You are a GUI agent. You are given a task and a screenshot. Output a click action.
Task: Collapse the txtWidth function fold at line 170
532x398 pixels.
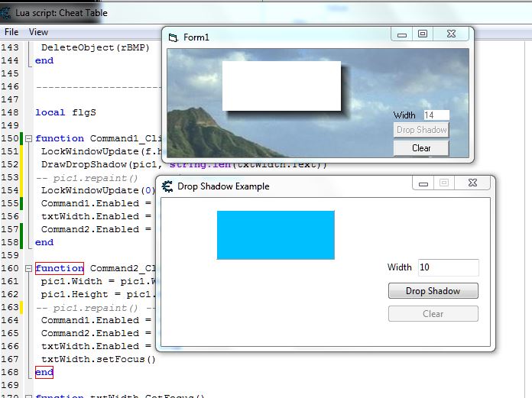(28, 396)
